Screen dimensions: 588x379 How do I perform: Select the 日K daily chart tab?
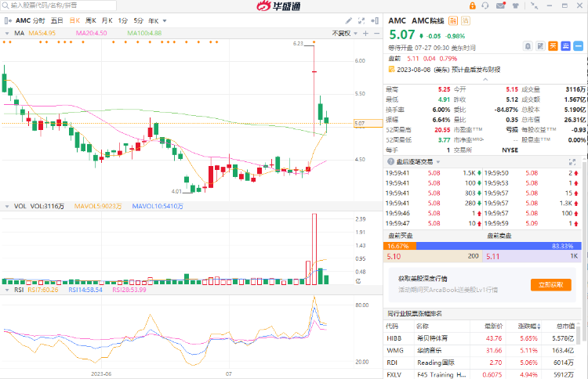(74, 20)
